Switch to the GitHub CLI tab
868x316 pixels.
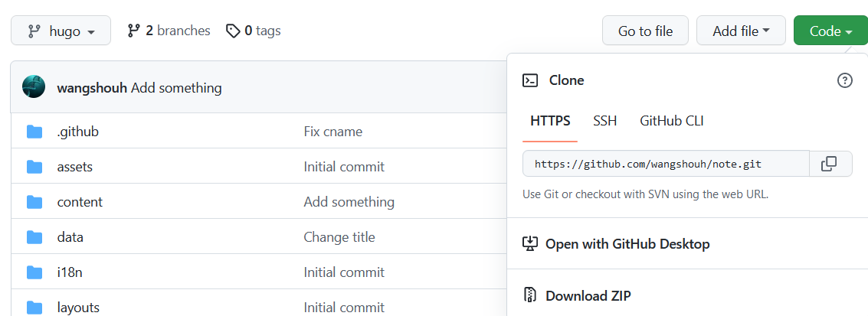point(671,121)
